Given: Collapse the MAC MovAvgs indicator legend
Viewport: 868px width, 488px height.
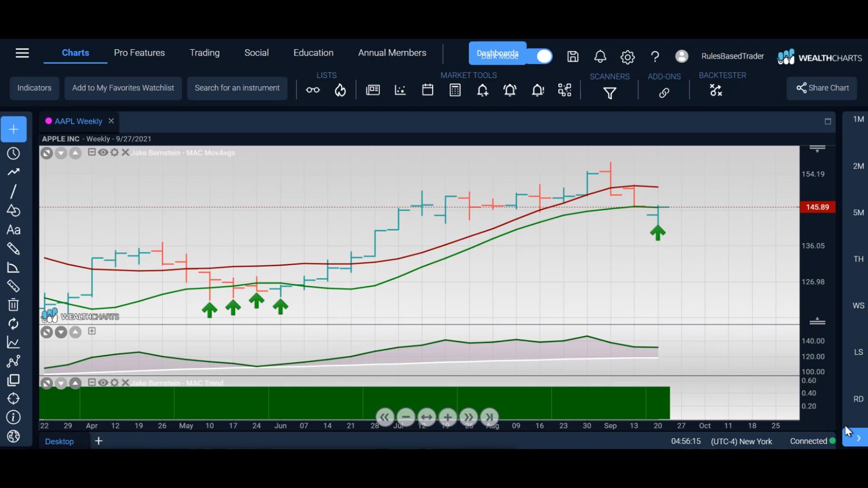Looking at the screenshot, I should click(92, 152).
